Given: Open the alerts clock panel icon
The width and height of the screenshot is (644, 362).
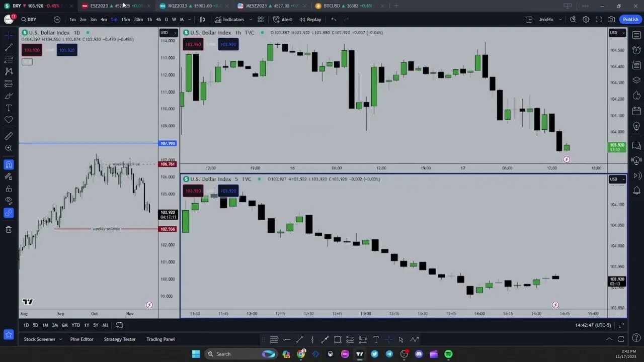Looking at the screenshot, I should tap(636, 50).
